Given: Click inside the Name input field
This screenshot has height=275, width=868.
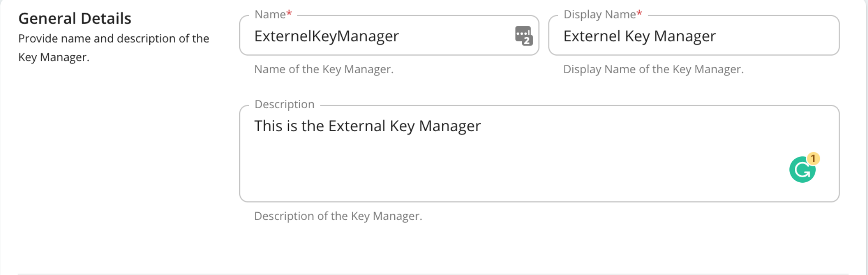Looking at the screenshot, I should (x=376, y=36).
